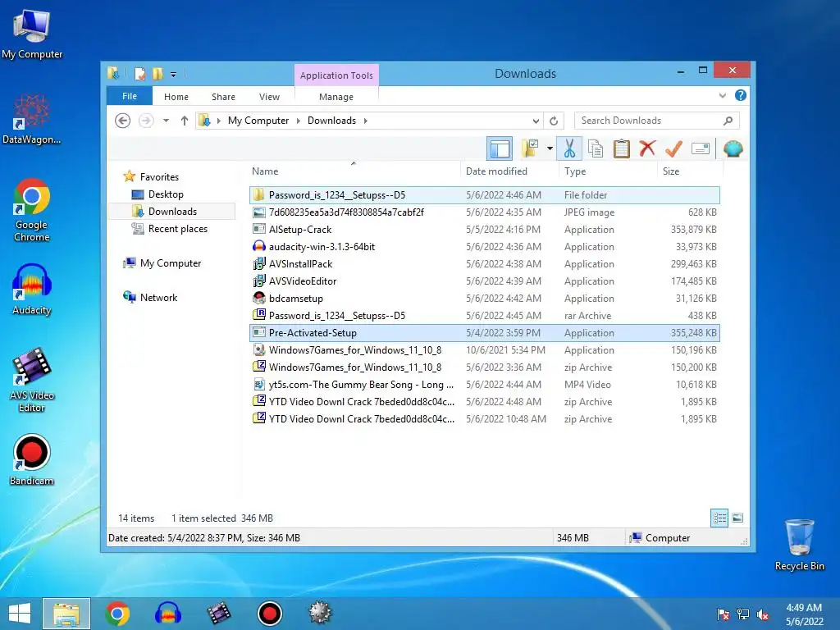
Task: Select Favorites in the navigation pane
Action: (159, 177)
